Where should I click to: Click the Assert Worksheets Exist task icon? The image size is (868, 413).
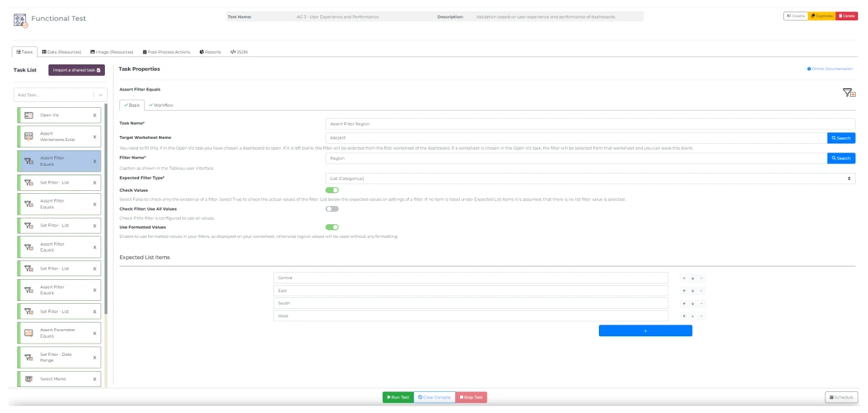(x=29, y=136)
